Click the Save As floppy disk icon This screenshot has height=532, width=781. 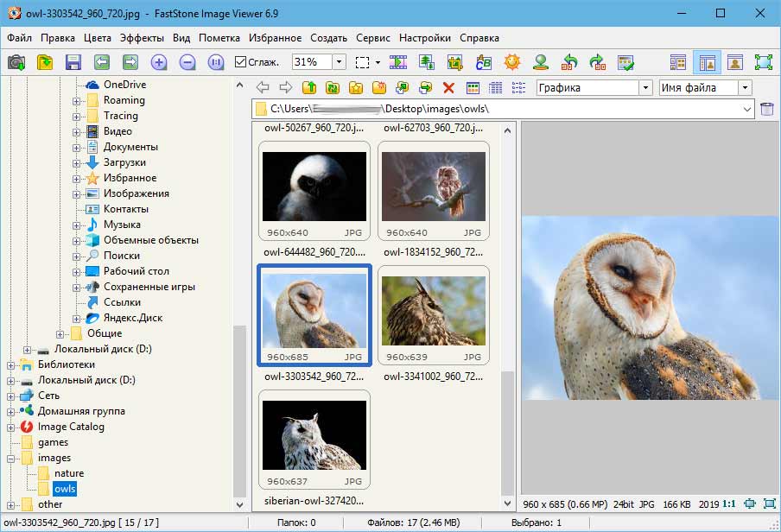click(73, 62)
